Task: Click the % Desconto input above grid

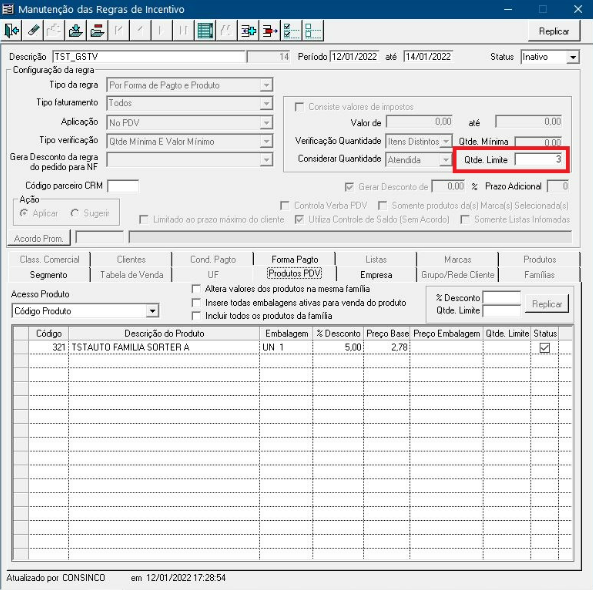Action: pos(502,298)
